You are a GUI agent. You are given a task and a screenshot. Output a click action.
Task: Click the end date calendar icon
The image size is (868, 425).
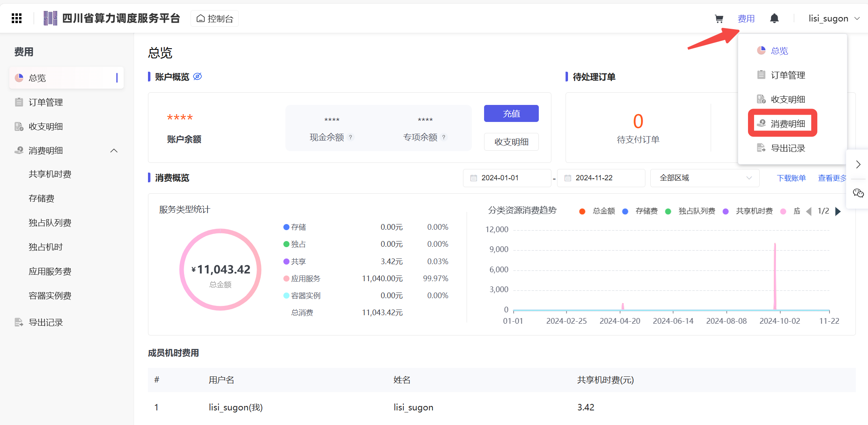(x=568, y=178)
